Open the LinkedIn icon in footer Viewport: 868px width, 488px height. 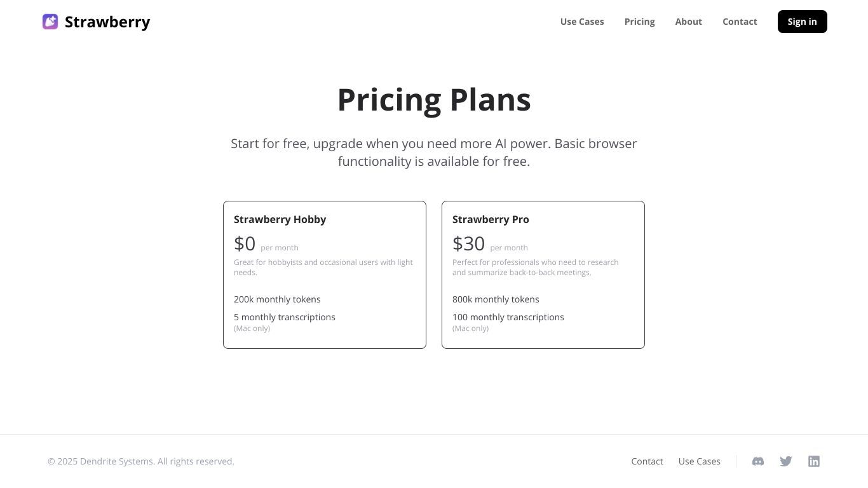814,461
